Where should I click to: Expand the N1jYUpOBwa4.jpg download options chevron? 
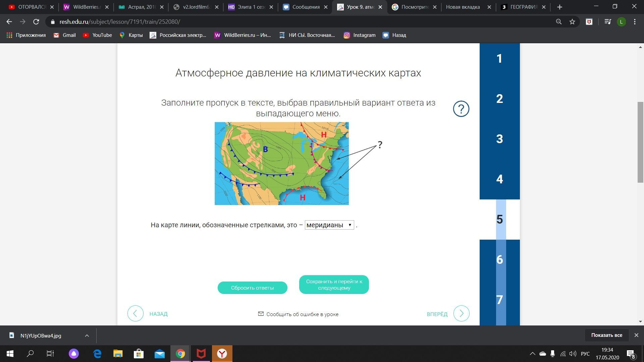point(87,336)
